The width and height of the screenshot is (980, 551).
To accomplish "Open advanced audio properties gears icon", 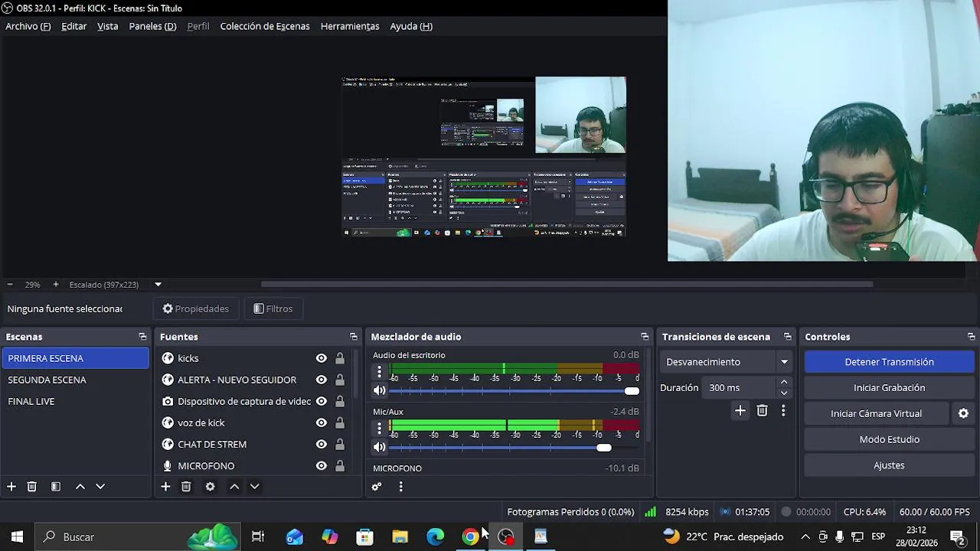I will (377, 487).
